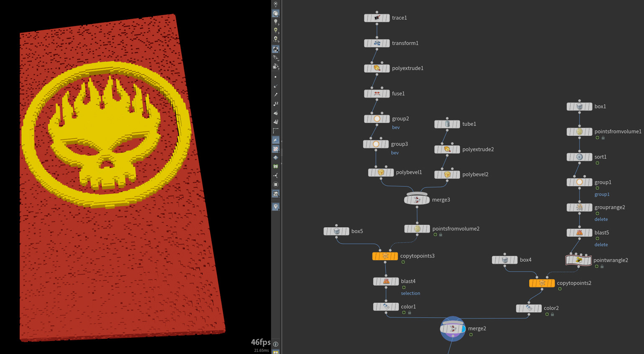Toggle display flag on merge2 node
The height and width of the screenshot is (354, 644).
(463, 329)
